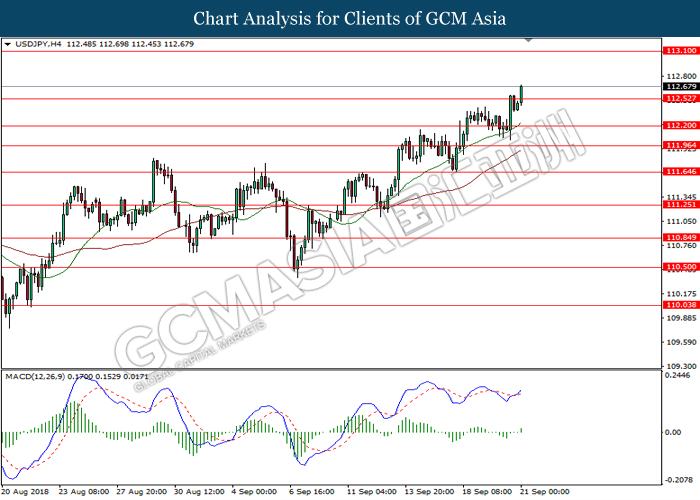
Task: Click the 27 Aug 20:00 time label
Action: click(142, 492)
